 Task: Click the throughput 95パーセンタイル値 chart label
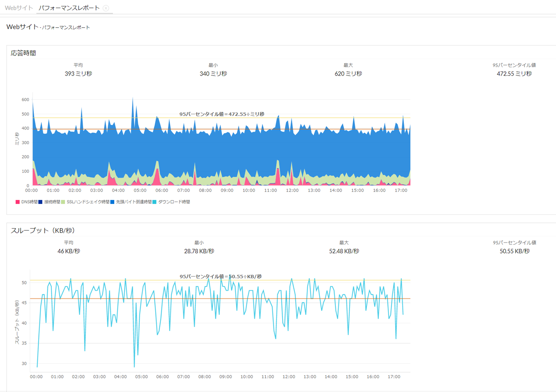tap(221, 276)
